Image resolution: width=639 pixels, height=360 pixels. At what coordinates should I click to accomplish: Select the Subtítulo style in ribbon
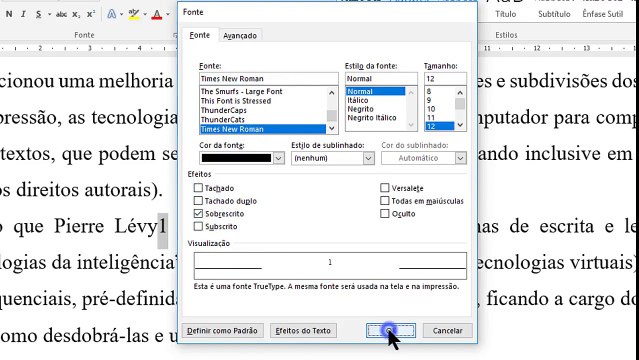click(554, 14)
